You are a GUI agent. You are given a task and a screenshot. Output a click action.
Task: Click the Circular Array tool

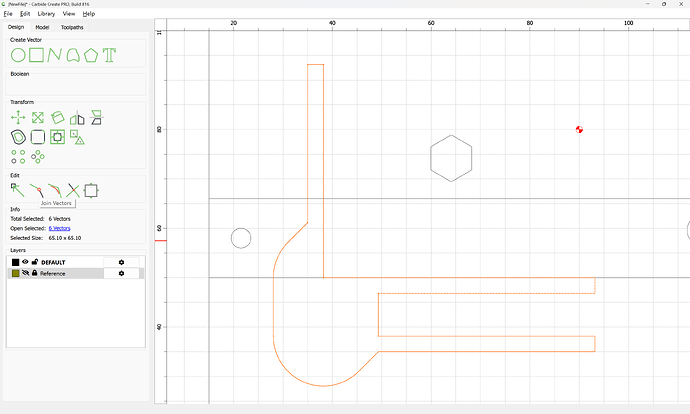38,157
